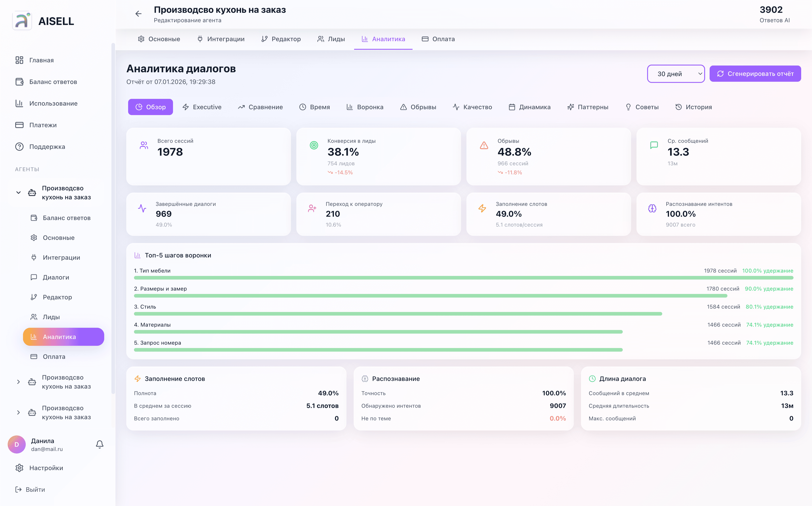The width and height of the screenshot is (812, 506).
Task: Switch to the Воронка analytics view
Action: click(x=365, y=107)
